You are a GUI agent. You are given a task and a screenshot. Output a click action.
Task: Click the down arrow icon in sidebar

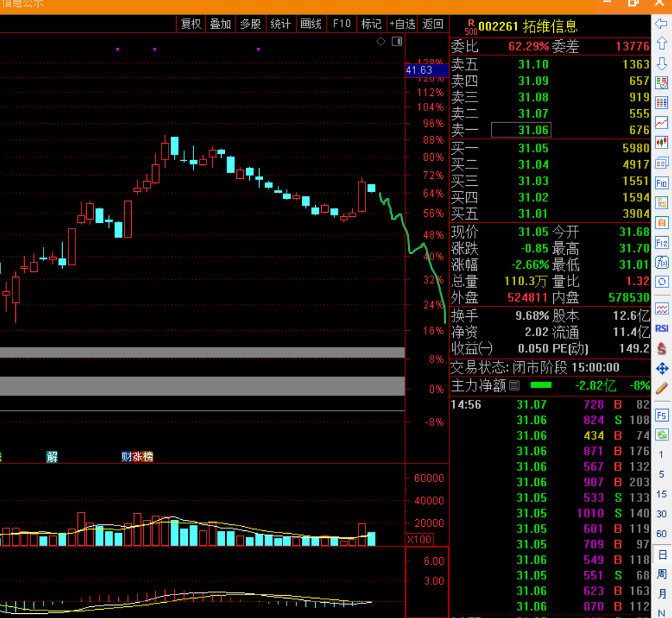click(x=661, y=64)
